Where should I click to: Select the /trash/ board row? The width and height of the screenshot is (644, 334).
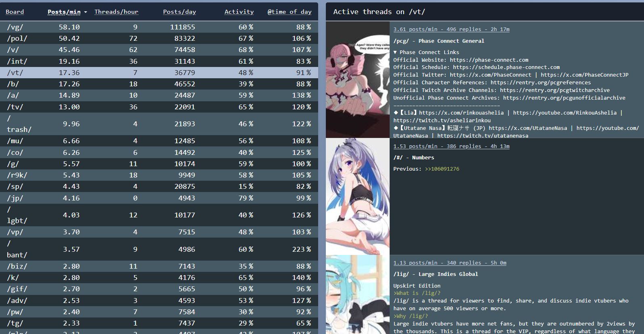click(x=159, y=124)
